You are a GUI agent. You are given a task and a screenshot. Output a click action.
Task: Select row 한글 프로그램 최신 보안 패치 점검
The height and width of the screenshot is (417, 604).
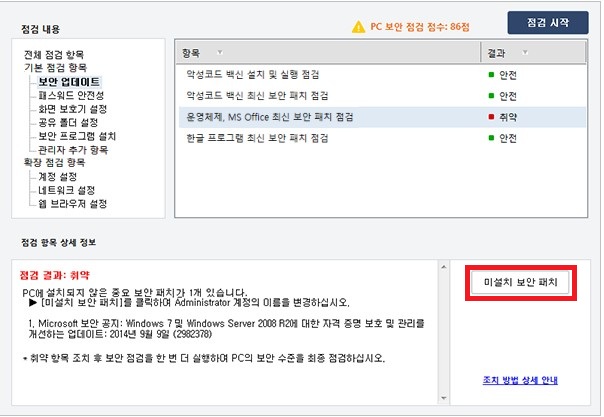click(x=381, y=138)
